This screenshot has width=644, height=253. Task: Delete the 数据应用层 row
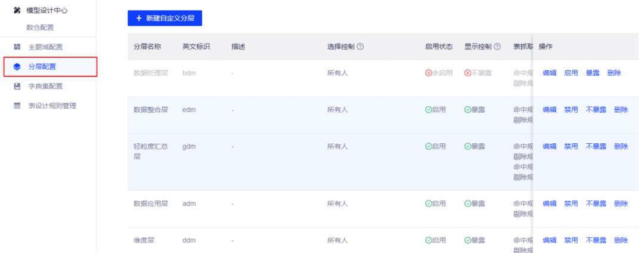coord(621,203)
